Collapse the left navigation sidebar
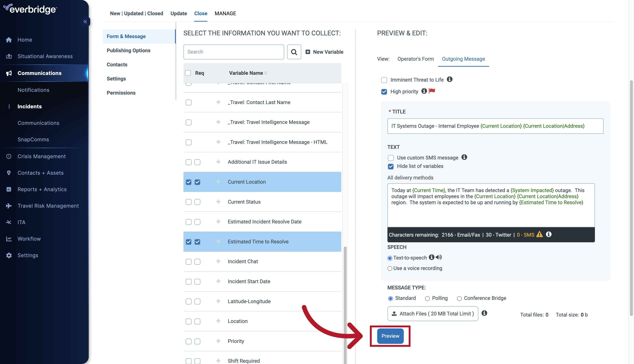634x364 pixels. [85, 21]
